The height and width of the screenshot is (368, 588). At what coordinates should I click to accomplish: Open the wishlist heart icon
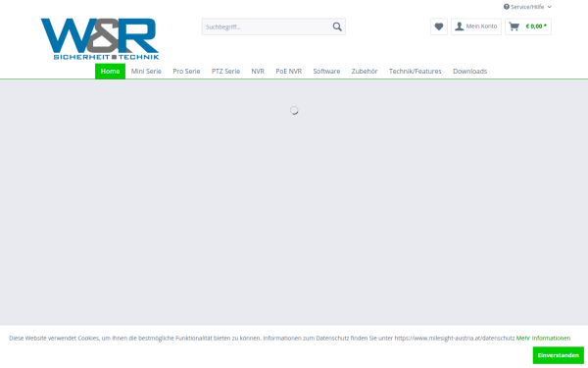(x=439, y=26)
